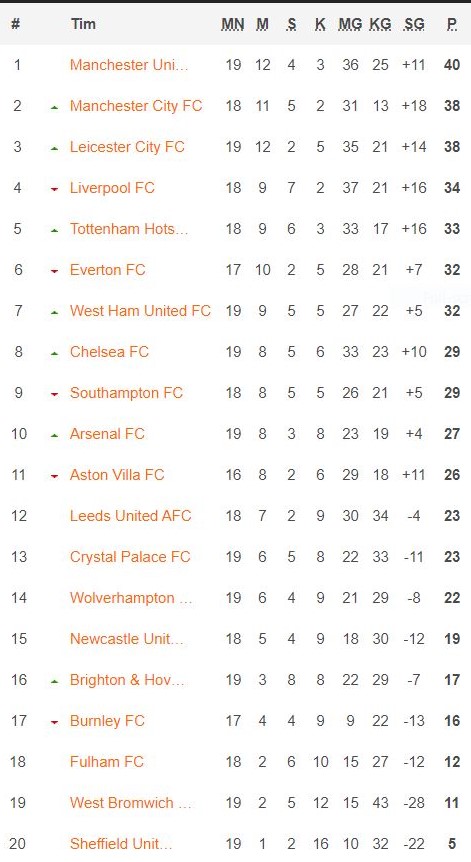Open the Tottenham Hots… team page
This screenshot has width=471, height=862.
(x=129, y=229)
